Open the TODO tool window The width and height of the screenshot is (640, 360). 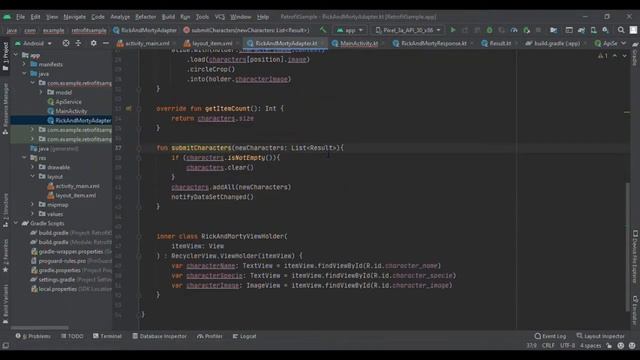point(72,336)
